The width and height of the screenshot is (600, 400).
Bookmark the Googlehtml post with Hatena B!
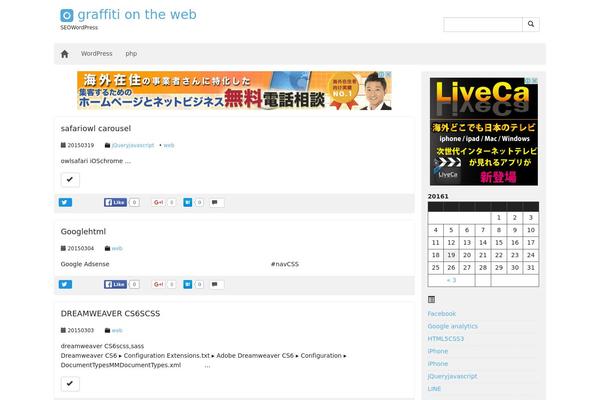[x=188, y=284]
